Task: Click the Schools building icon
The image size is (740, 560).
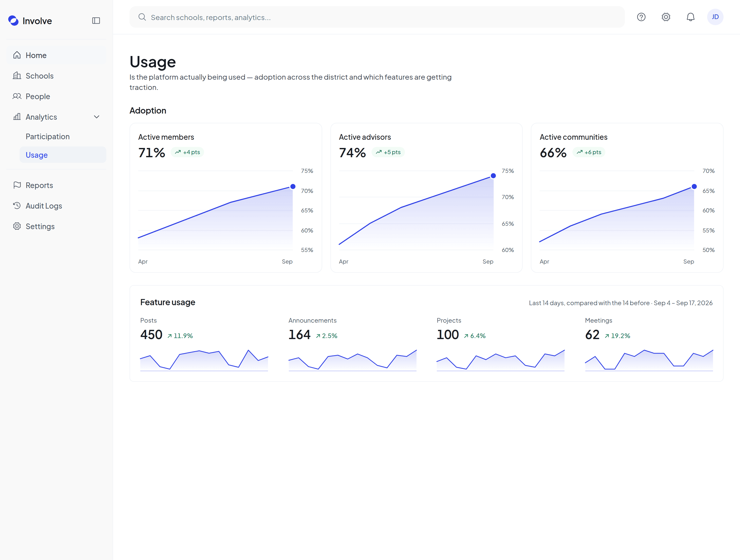Action: click(17, 76)
